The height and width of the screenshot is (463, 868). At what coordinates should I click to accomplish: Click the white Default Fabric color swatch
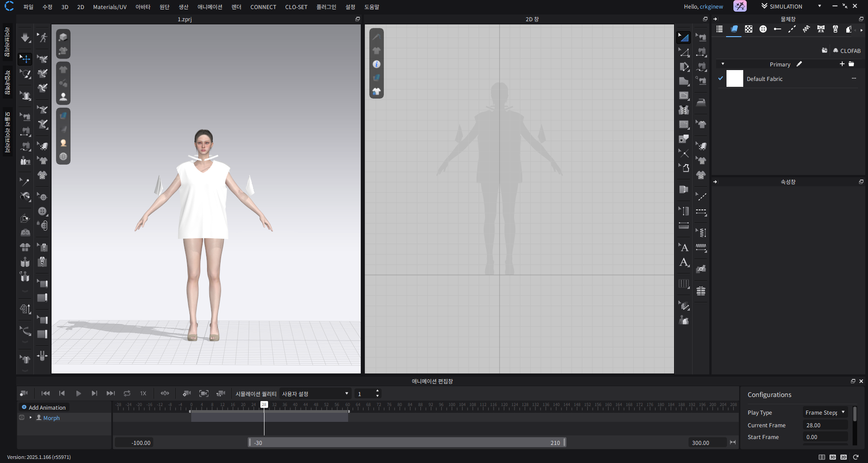click(x=735, y=79)
